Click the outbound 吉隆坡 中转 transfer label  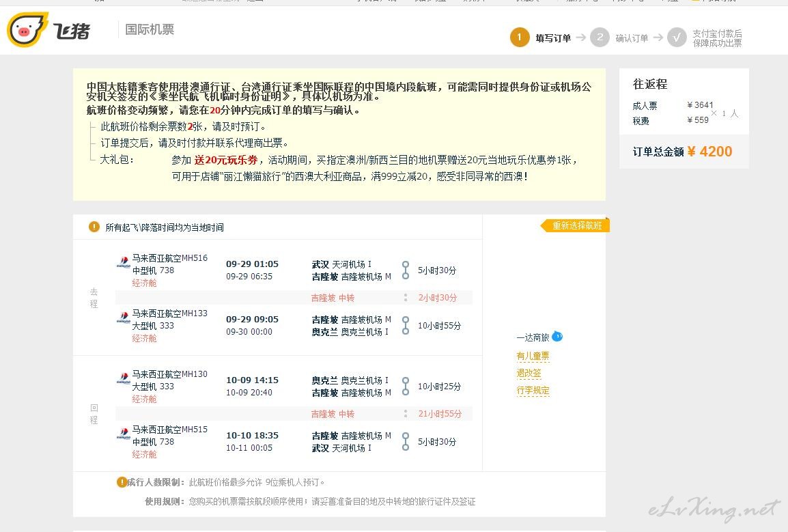(x=333, y=298)
